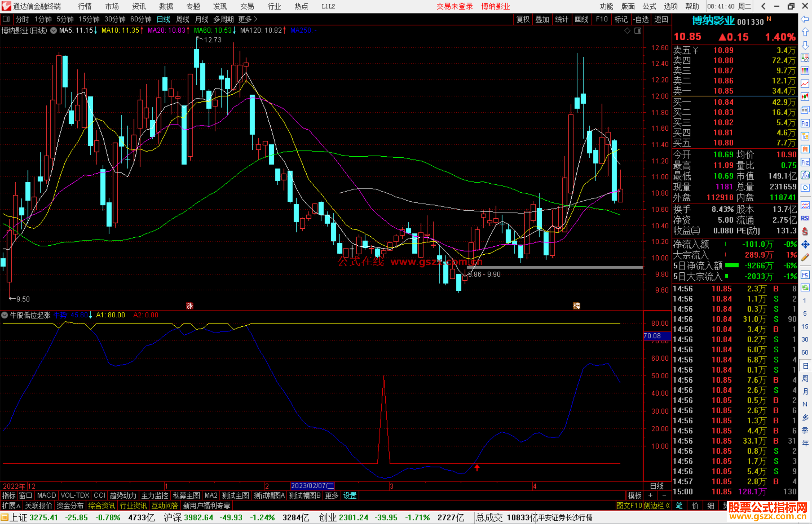Select the 月 monthly period in sidebar
The height and width of the screenshot is (524, 812).
pos(805,391)
